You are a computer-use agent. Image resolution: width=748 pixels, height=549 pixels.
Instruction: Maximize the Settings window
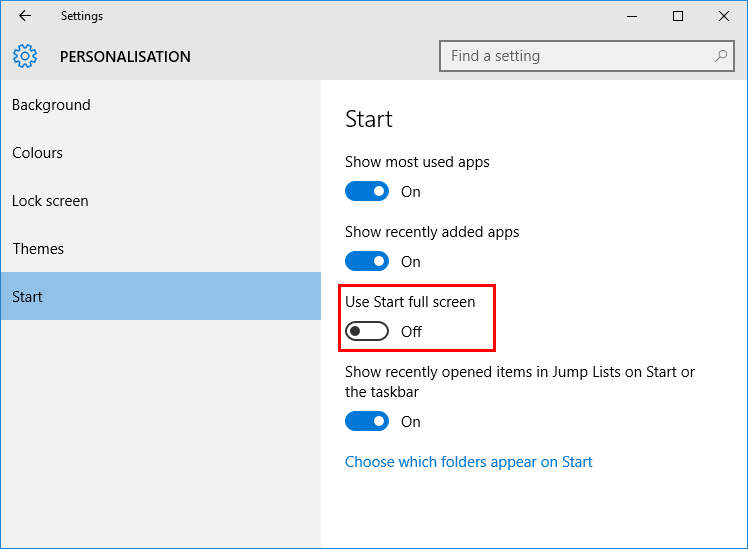(x=677, y=16)
